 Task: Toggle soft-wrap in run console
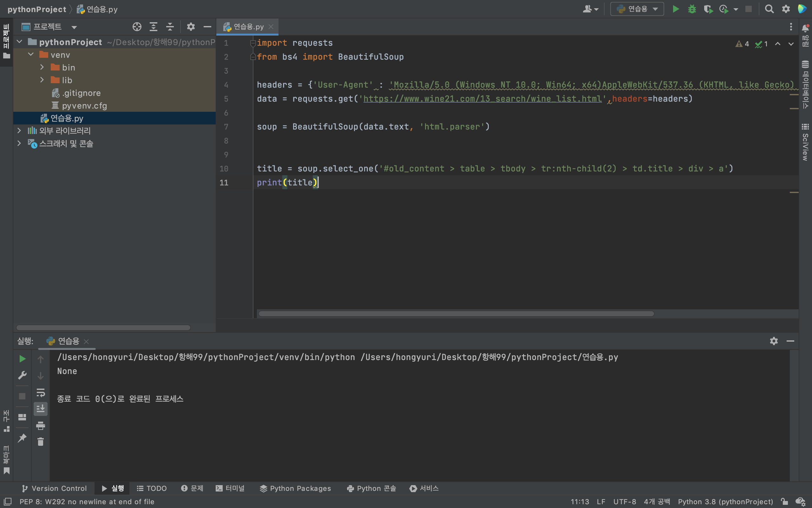pyautogui.click(x=41, y=392)
